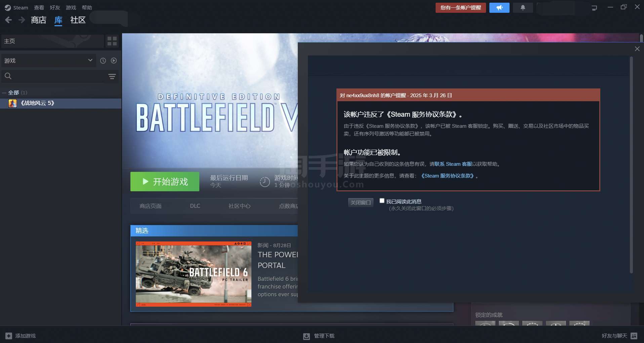Click the ready-to-play filter icon

tap(114, 61)
